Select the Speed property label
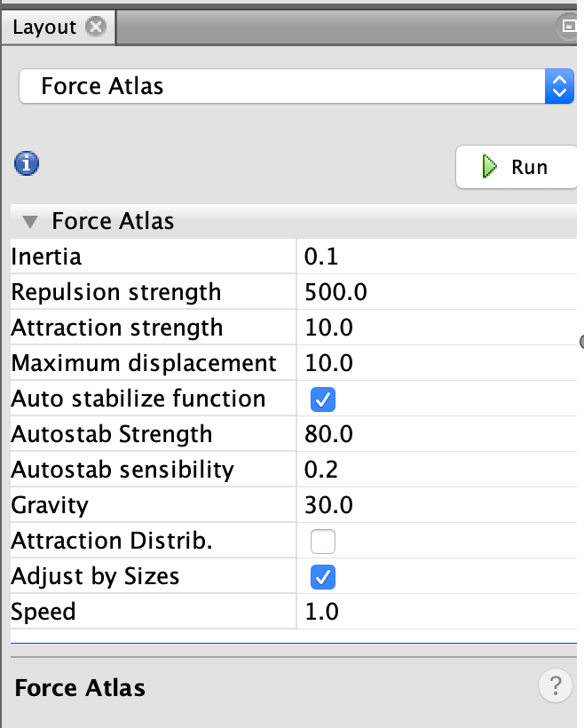584x728 pixels. [43, 612]
